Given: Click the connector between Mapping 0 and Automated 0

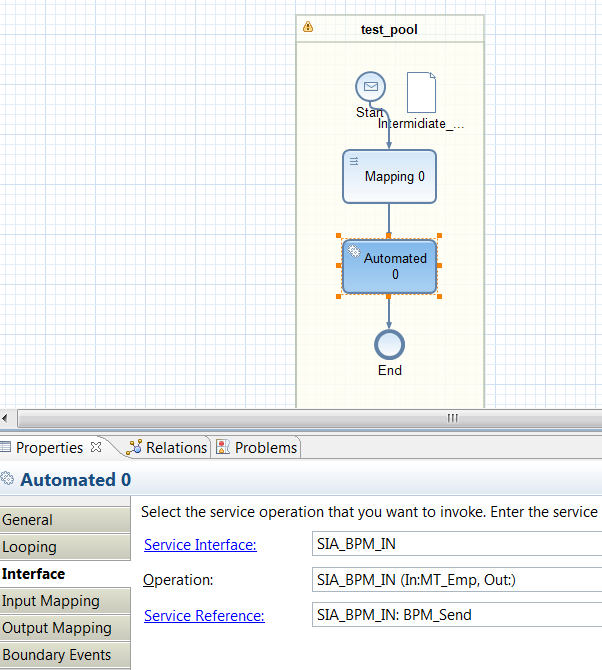Looking at the screenshot, I should 389,220.
